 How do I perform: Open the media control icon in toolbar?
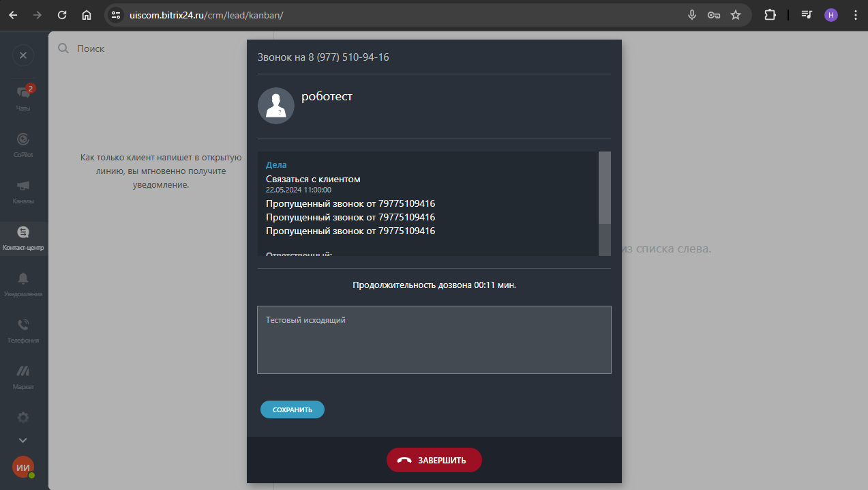tap(807, 15)
